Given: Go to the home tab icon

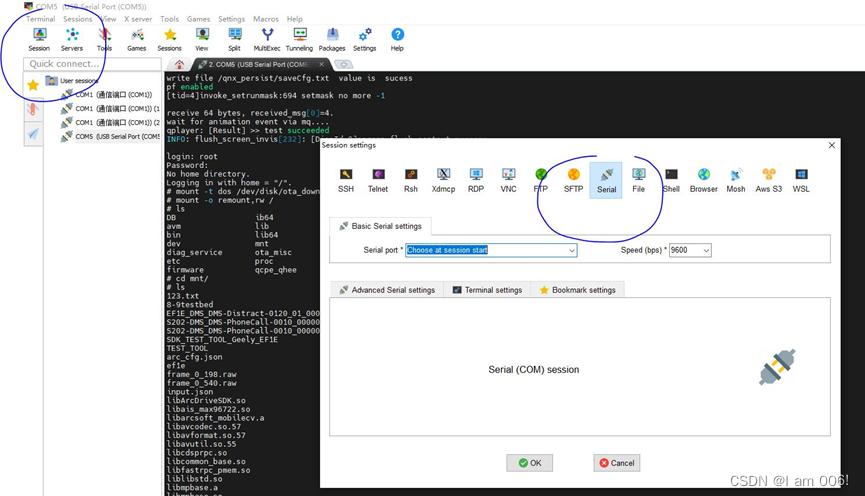Looking at the screenshot, I should [x=179, y=64].
